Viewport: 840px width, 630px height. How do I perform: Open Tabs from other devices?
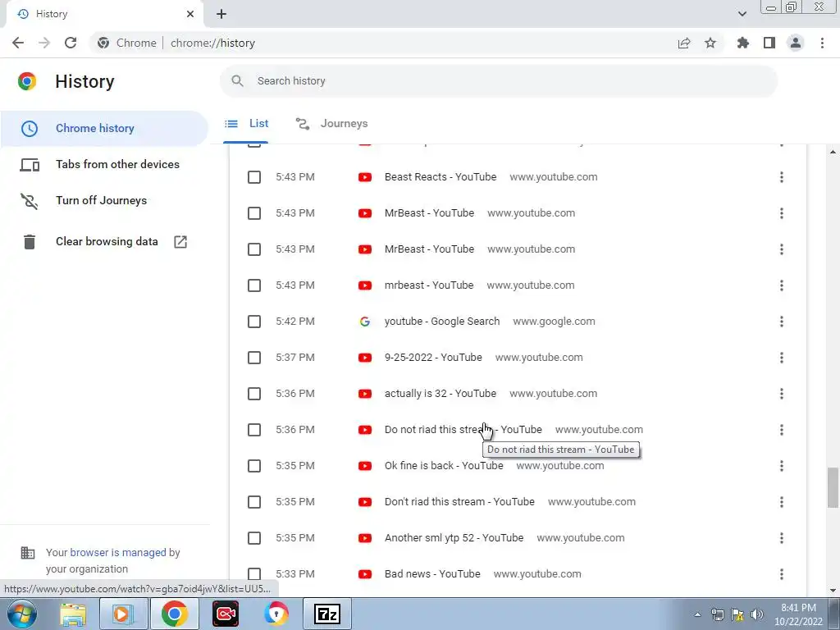pos(104,164)
